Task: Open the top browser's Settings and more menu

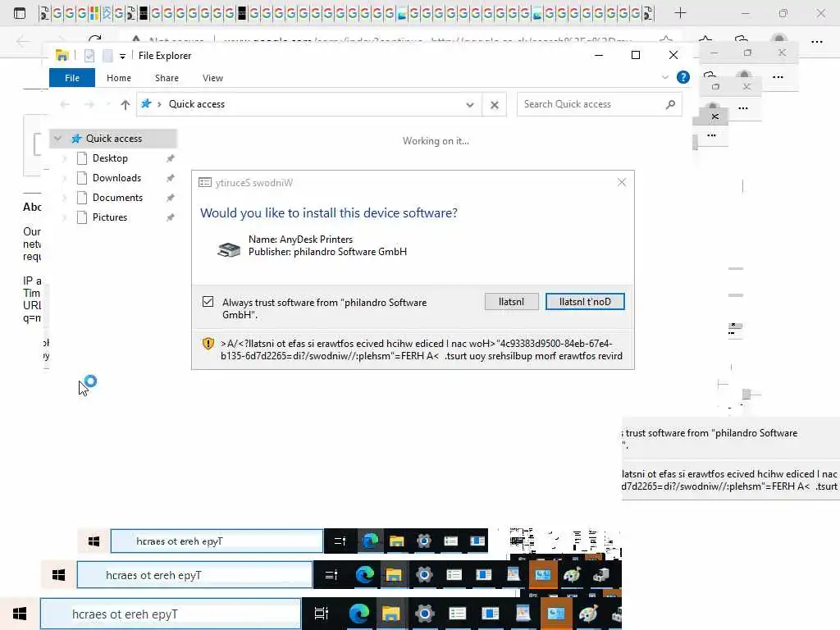Action: (x=816, y=41)
